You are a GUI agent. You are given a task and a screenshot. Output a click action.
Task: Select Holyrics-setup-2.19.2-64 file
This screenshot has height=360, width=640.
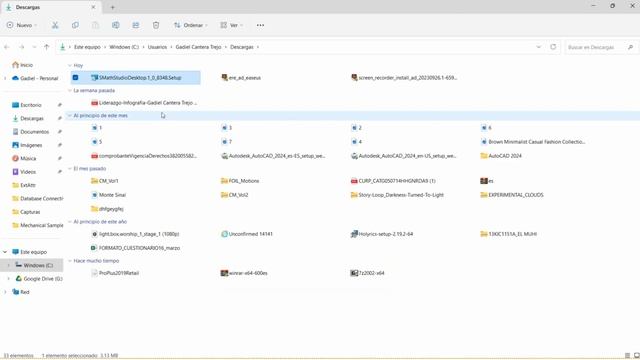tap(382, 234)
